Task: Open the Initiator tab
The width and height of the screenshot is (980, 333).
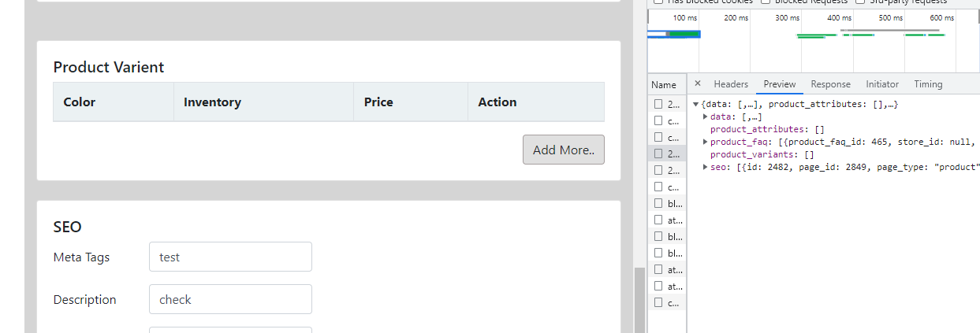Action: (882, 84)
